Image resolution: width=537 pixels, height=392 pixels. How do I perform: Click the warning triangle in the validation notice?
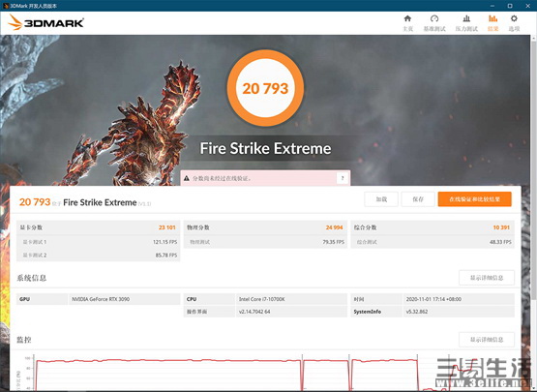187,178
